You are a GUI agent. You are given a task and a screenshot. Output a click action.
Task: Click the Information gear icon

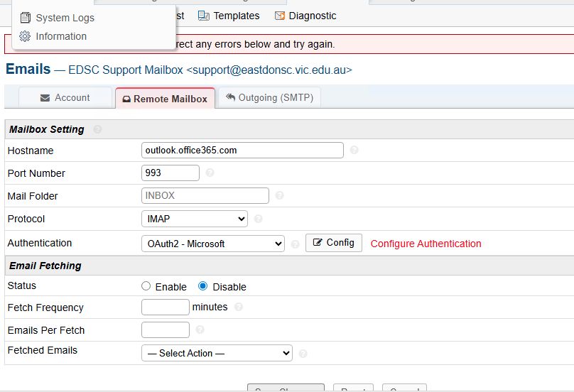tap(25, 36)
